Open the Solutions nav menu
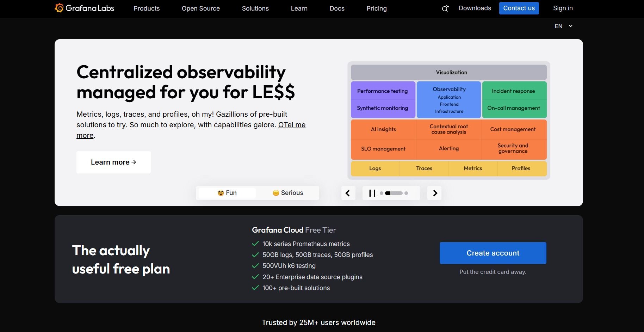The height and width of the screenshot is (332, 644). pyautogui.click(x=255, y=8)
